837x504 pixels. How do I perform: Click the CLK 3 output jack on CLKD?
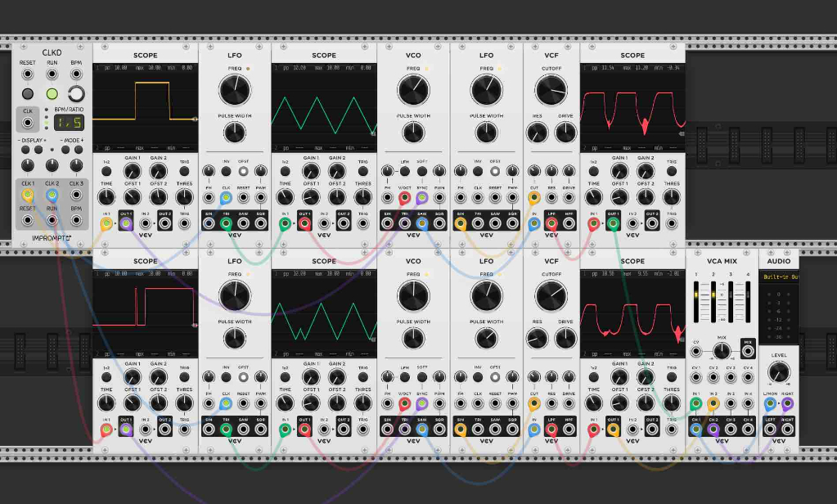coord(76,196)
